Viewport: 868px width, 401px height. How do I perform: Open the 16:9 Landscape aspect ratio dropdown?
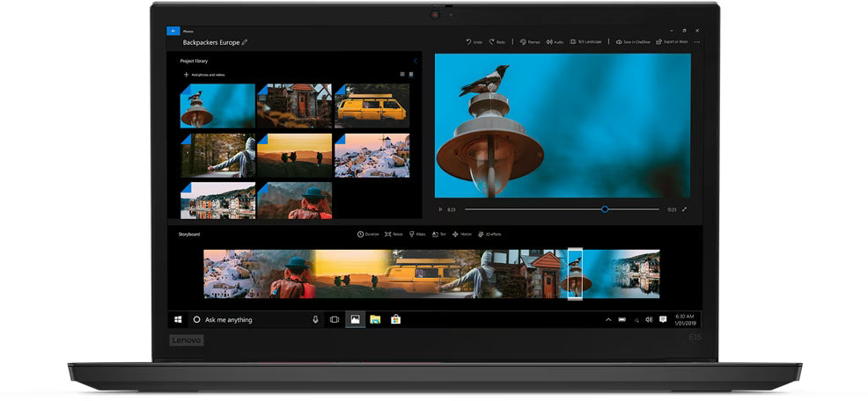pos(585,42)
